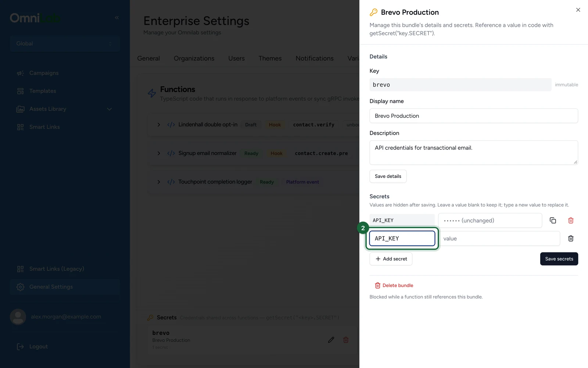The image size is (588, 368).
Task: Open Templates in the sidebar
Action: (43, 91)
